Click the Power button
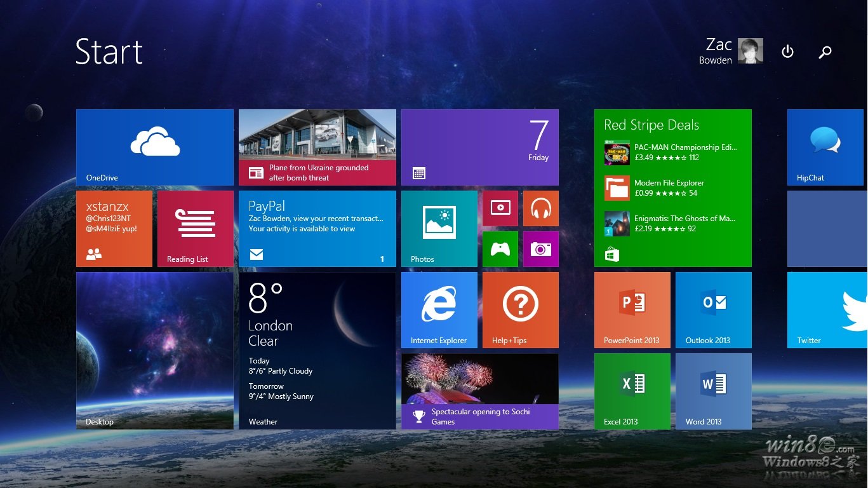868x488 pixels. pyautogui.click(x=787, y=51)
